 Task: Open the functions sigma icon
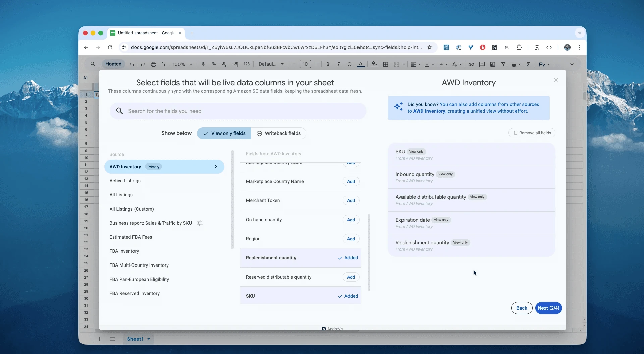(528, 64)
